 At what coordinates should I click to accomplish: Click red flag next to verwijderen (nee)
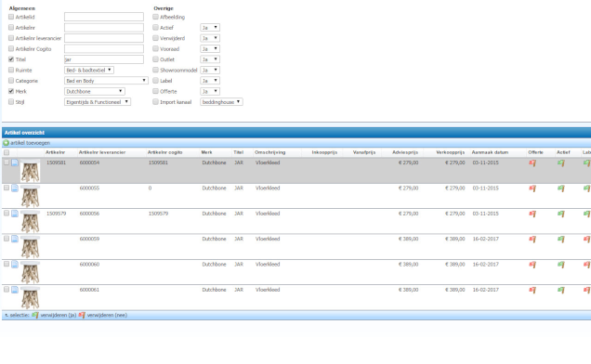point(82,315)
